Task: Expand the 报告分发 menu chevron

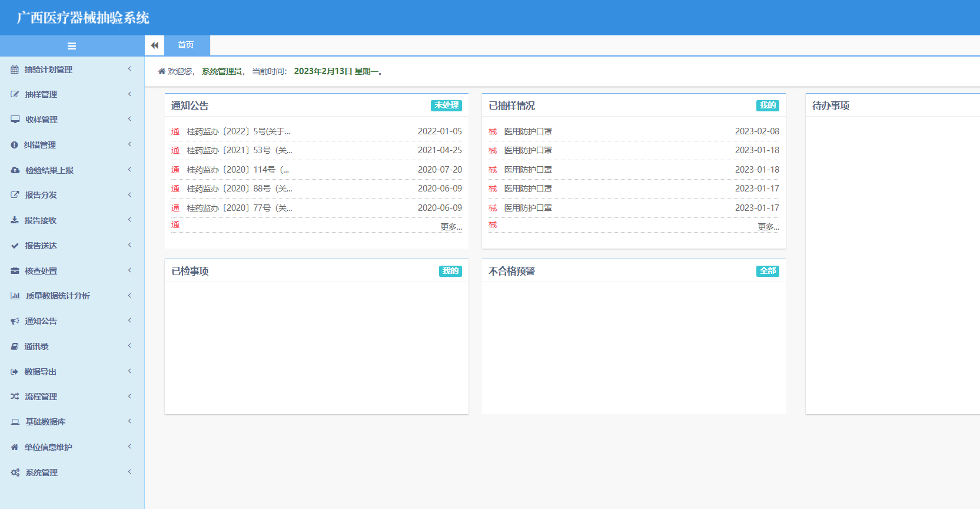Action: tap(129, 194)
